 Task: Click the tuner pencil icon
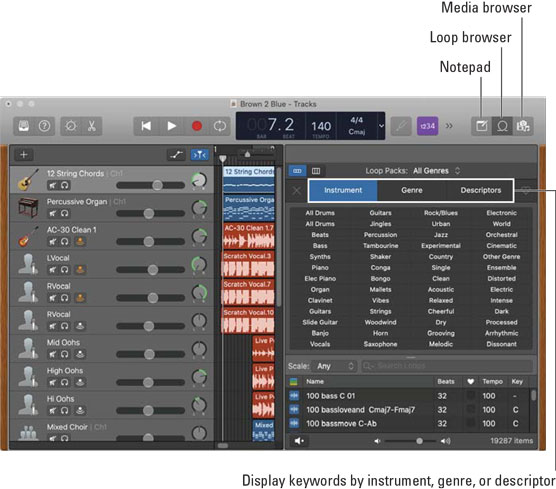point(401,126)
